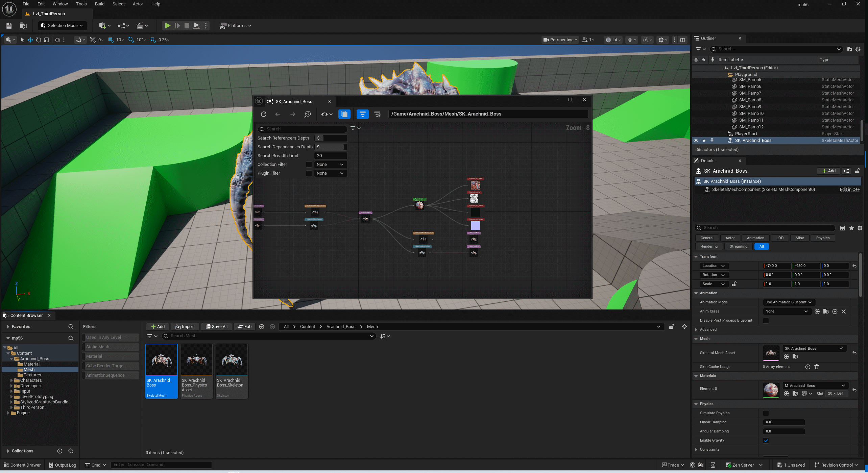The height and width of the screenshot is (473, 868).
Task: Click the Refresh icon in Reference Viewer
Action: pos(264,114)
